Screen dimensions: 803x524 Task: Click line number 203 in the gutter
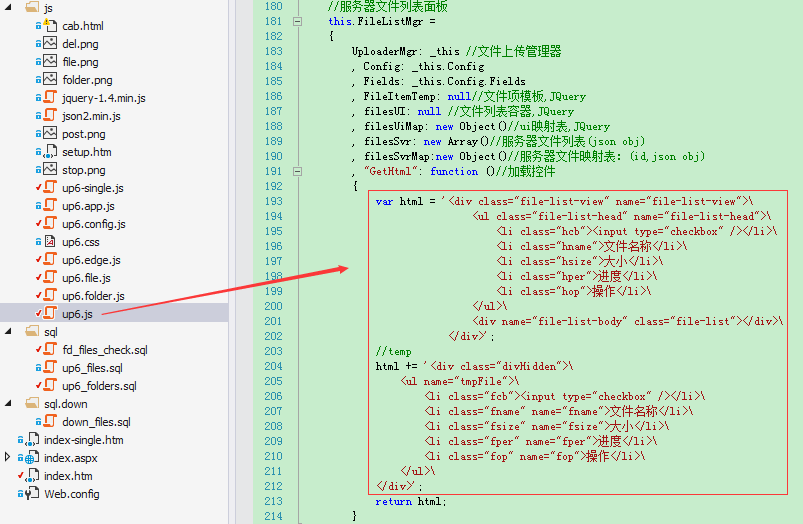273,351
